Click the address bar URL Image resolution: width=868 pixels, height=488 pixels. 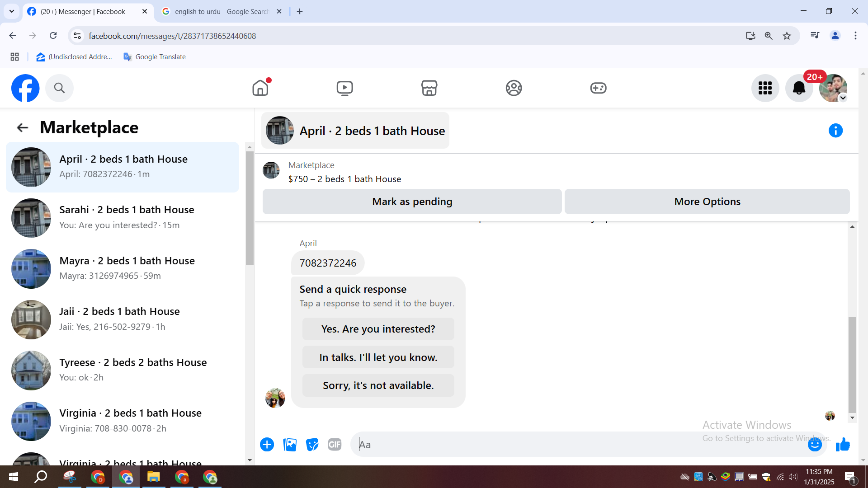[172, 36]
